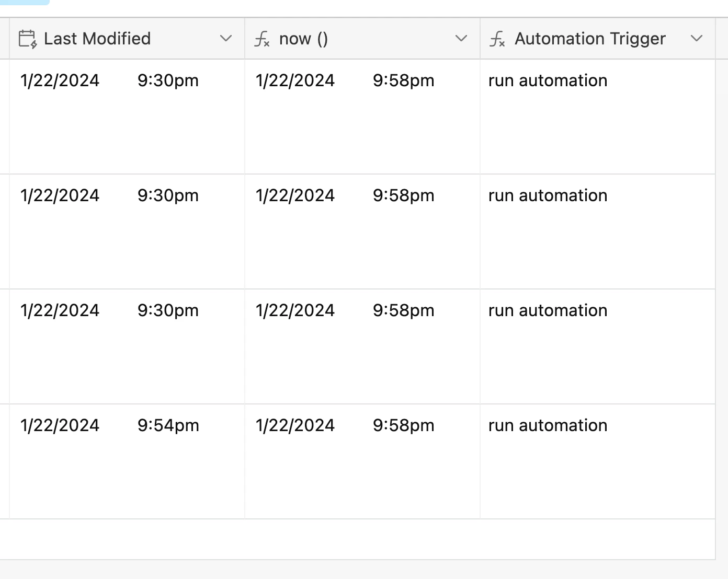The image size is (728, 579).
Task: Click second row's now () cell
Action: [362, 231]
